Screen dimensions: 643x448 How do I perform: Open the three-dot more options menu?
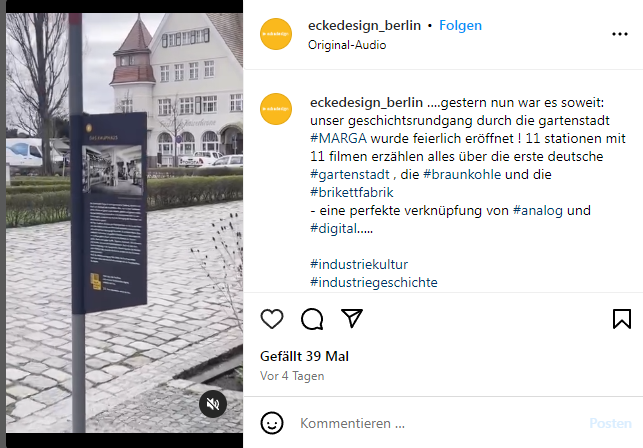click(x=620, y=34)
